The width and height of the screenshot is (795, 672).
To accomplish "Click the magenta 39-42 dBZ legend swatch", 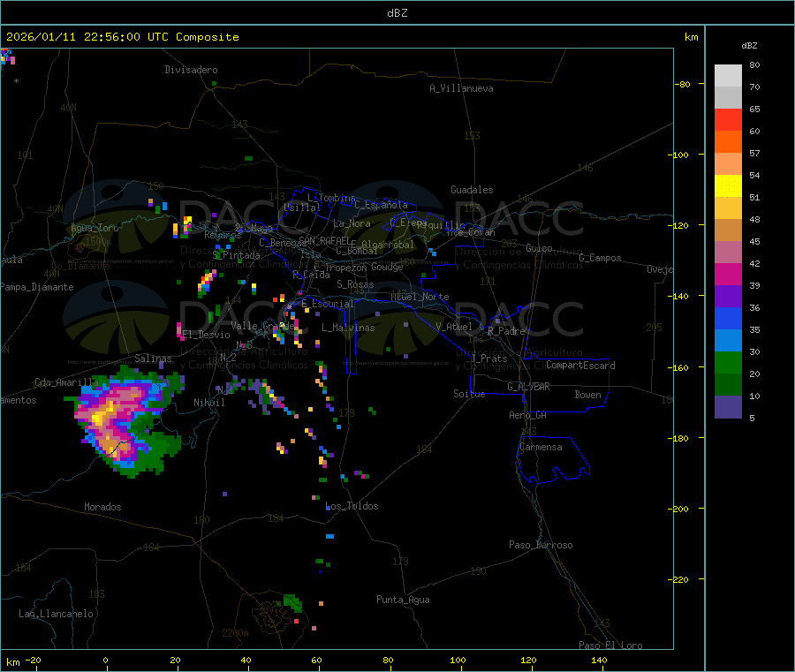I will pyautogui.click(x=728, y=274).
